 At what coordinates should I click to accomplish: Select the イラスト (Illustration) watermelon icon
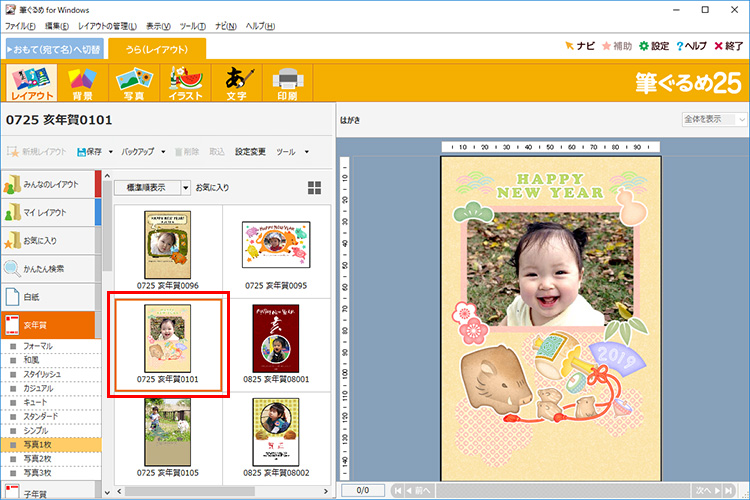186,83
